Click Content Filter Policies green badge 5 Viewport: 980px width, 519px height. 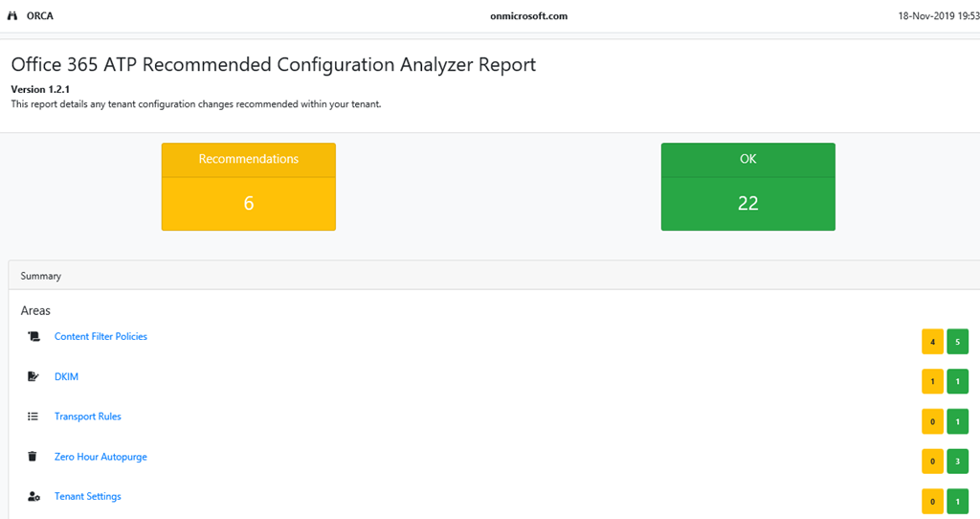[957, 342]
